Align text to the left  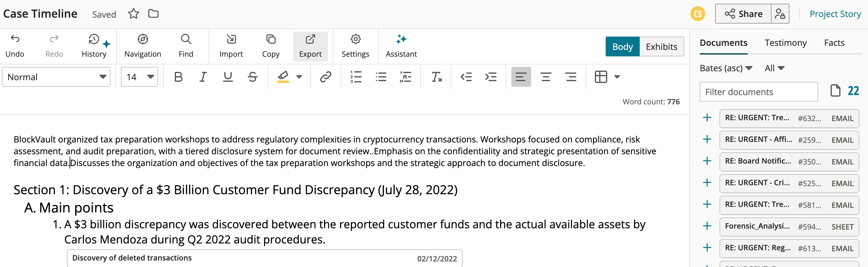(x=521, y=77)
